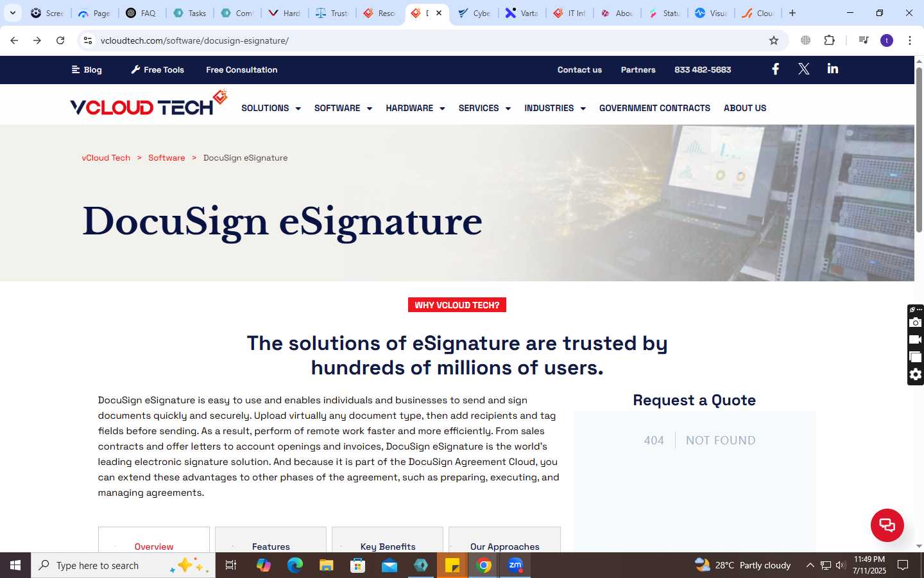Open a new browser tab with plus
The width and height of the screenshot is (924, 578).
(792, 13)
